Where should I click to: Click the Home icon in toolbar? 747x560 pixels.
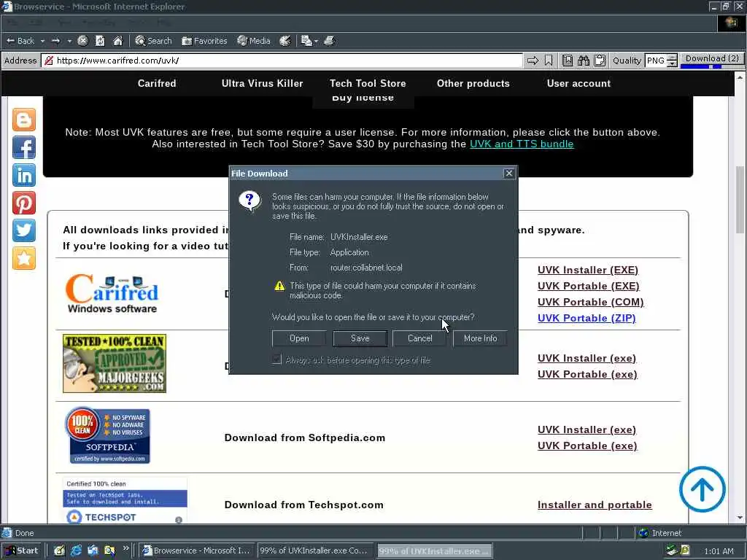(117, 41)
